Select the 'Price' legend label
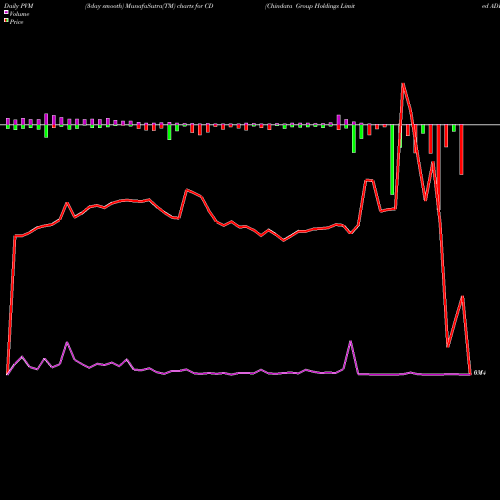This screenshot has height=500, width=500. pos(16,22)
